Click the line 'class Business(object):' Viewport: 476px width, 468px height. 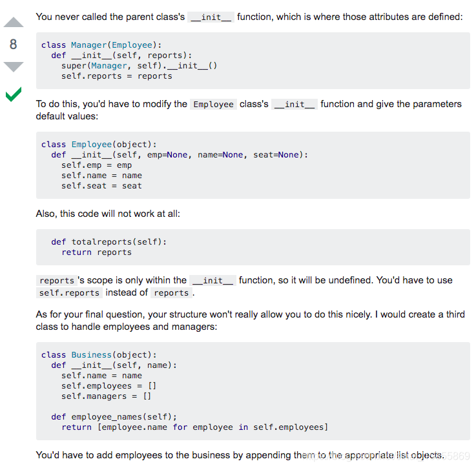coord(99,355)
